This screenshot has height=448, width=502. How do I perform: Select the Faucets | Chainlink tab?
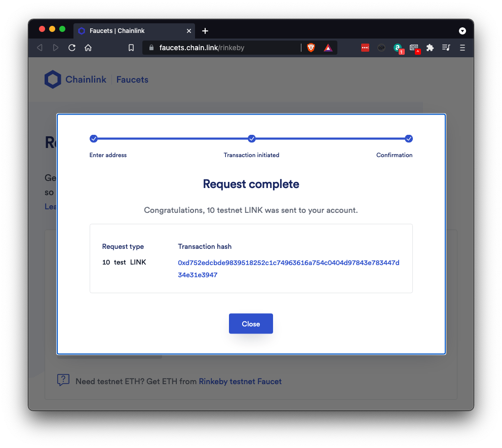coord(134,31)
